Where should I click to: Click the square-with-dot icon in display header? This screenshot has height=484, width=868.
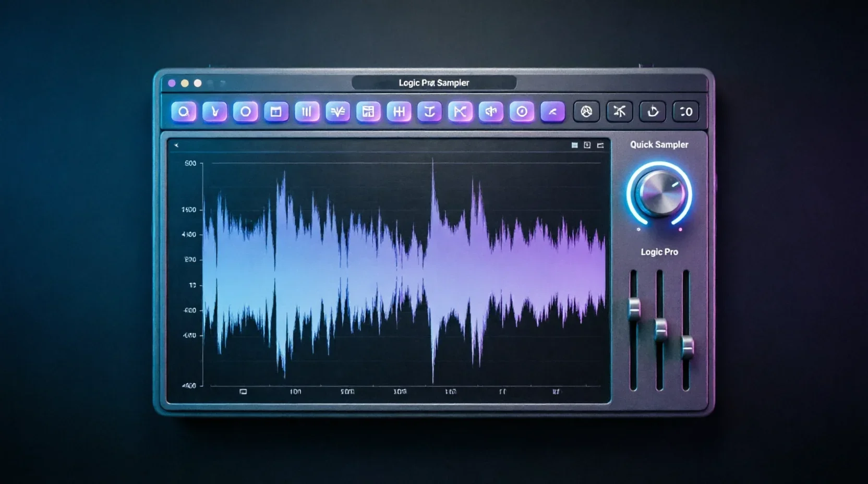pyautogui.click(x=587, y=146)
